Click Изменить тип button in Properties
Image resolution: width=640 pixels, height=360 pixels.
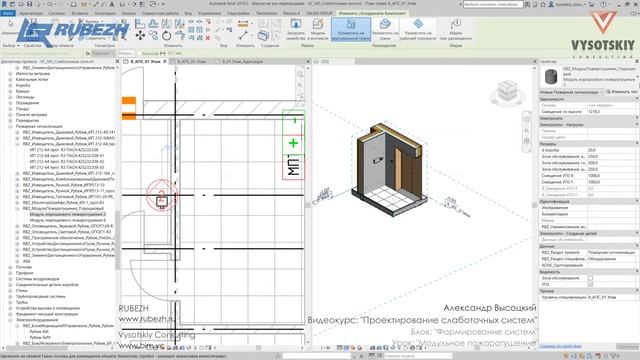click(x=622, y=92)
